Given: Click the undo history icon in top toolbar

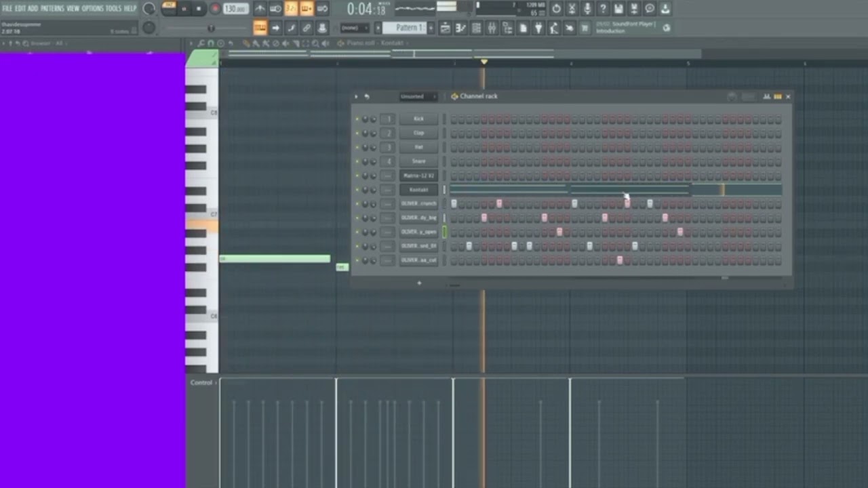Looking at the screenshot, I should [x=556, y=8].
